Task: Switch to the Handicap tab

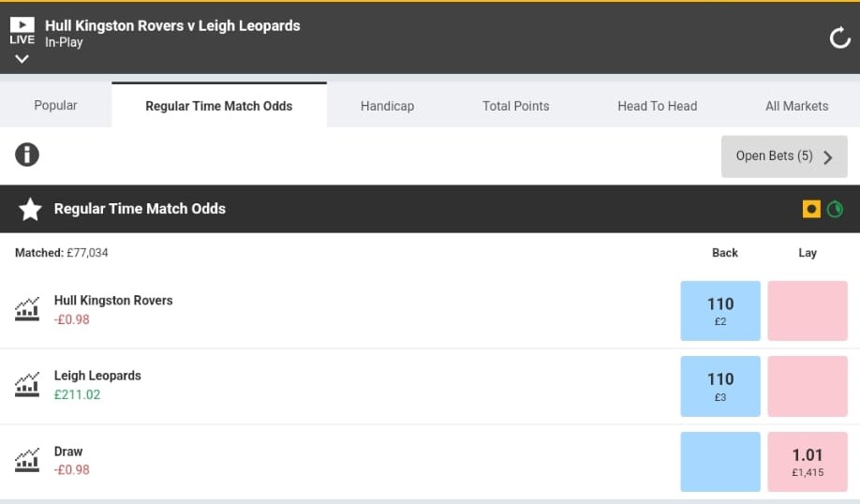Action: (x=387, y=106)
